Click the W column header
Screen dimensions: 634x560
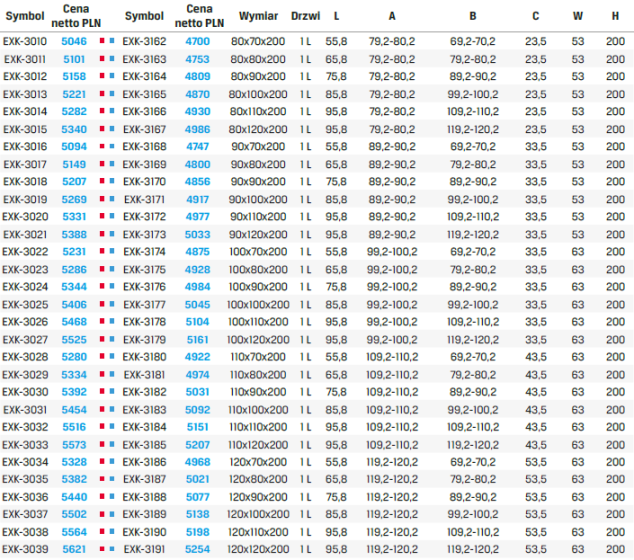[x=578, y=16]
